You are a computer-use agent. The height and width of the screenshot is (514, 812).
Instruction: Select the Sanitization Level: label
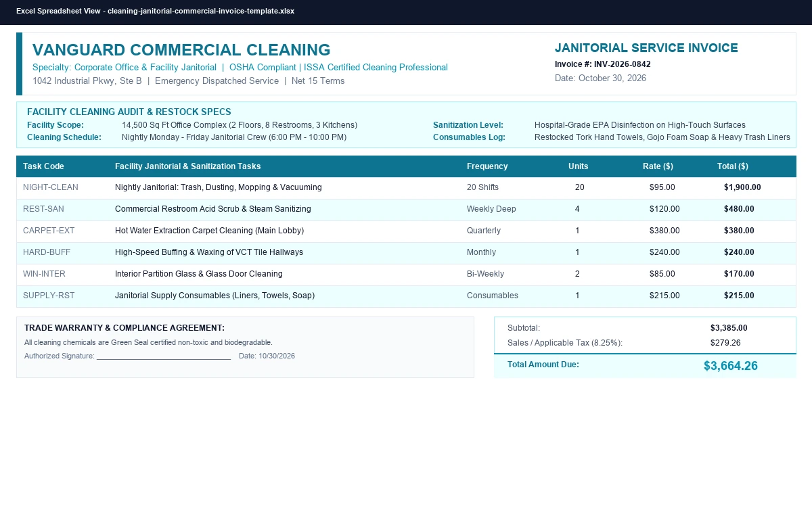468,125
